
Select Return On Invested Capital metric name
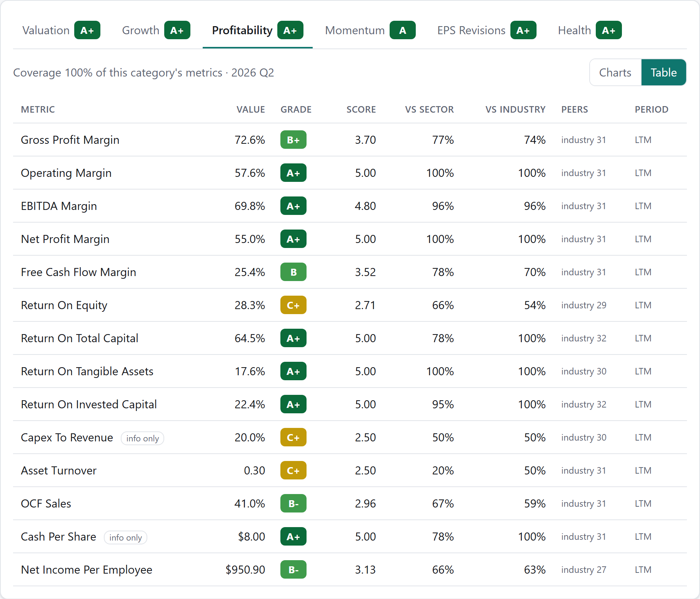[x=89, y=404]
